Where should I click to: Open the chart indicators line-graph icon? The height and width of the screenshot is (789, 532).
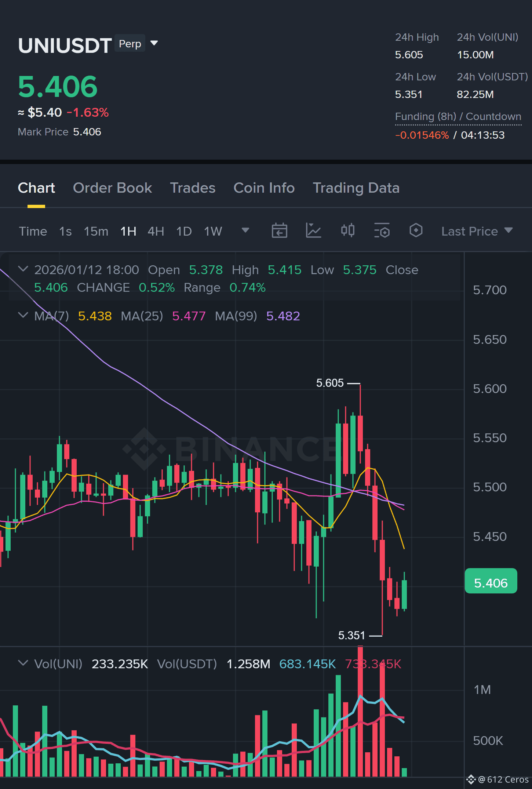(x=313, y=231)
